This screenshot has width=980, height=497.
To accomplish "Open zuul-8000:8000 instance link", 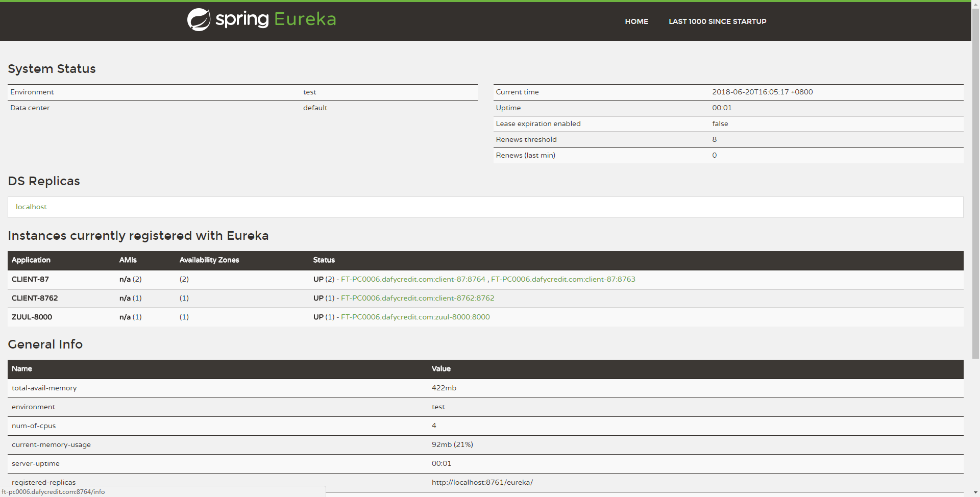I will tap(415, 317).
